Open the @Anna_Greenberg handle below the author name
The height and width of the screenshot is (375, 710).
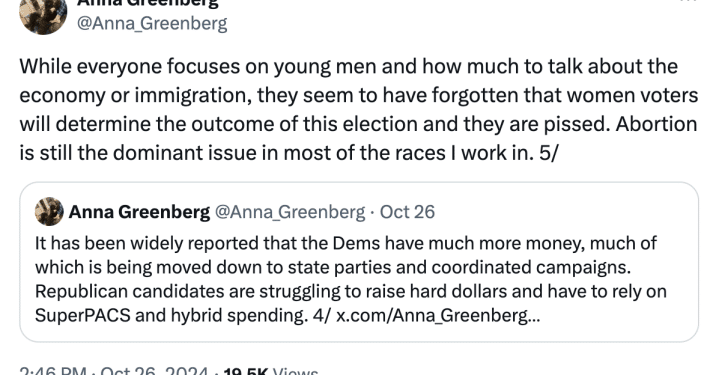click(x=152, y=23)
